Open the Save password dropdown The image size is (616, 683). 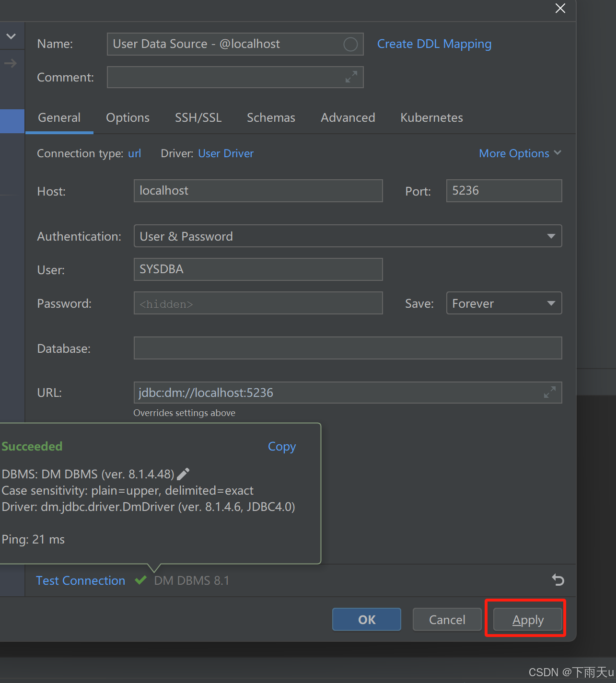[x=504, y=303]
